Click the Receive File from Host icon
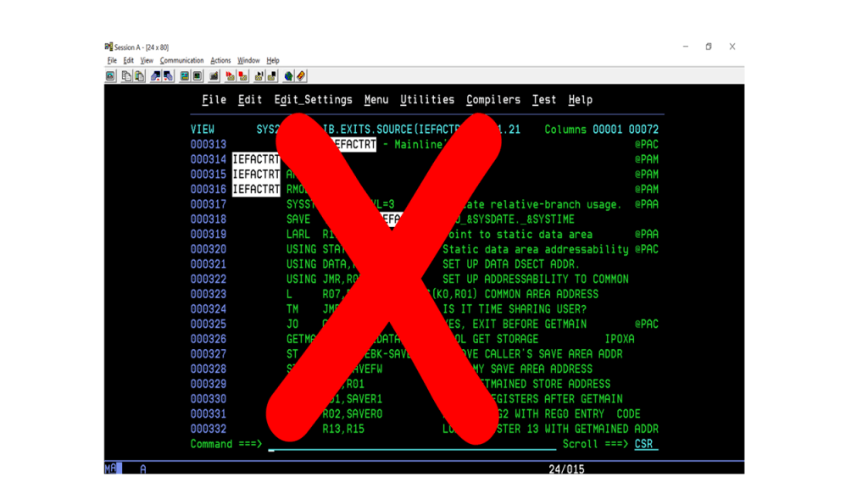 point(169,75)
